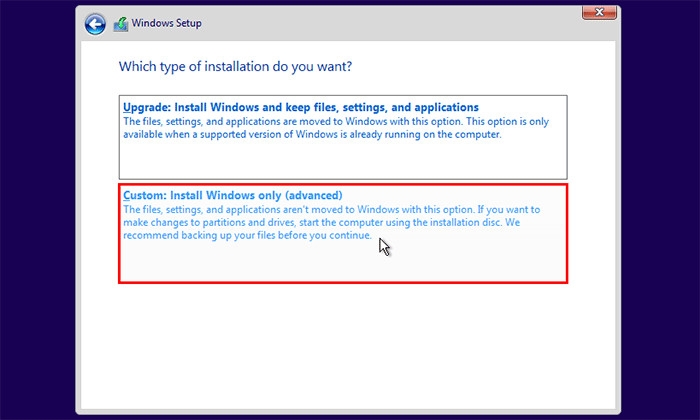Click the Custom description starting 'The files, settings, and applications aren't moved'
Viewport: 700px width, 420px height.
332,222
